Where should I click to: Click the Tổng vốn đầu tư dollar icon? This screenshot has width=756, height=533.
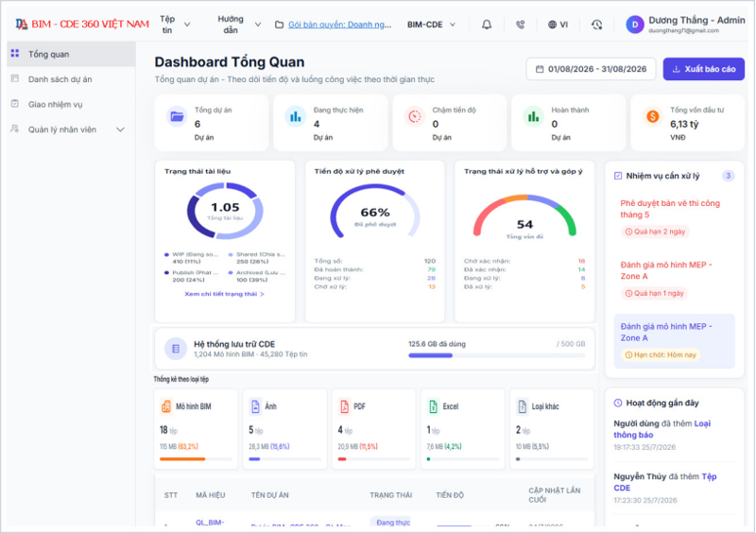pos(652,117)
